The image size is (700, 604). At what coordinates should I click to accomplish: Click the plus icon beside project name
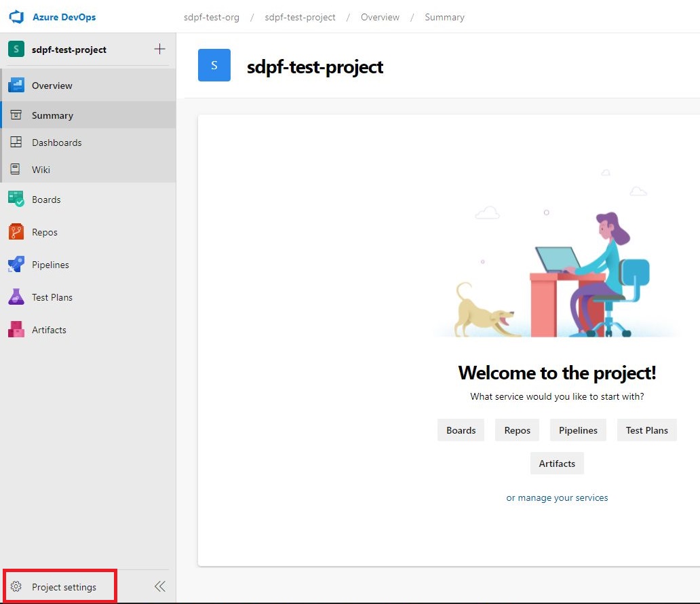[159, 49]
